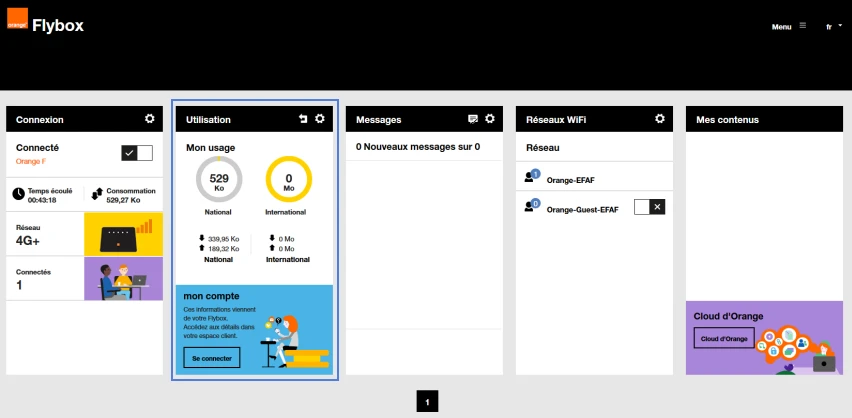
Task: Click the International upload arrow icon
Action: point(272,248)
